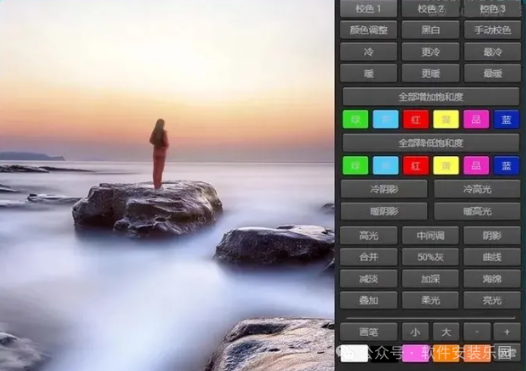Click the red 红 swatch under 全部降低饱和度
The height and width of the screenshot is (371, 526).
(x=416, y=165)
